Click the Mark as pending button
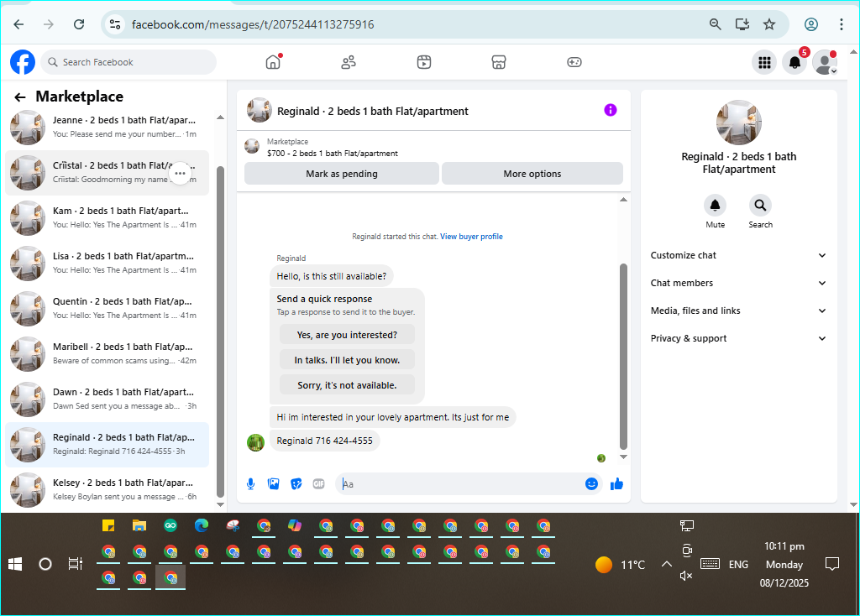 pos(342,174)
